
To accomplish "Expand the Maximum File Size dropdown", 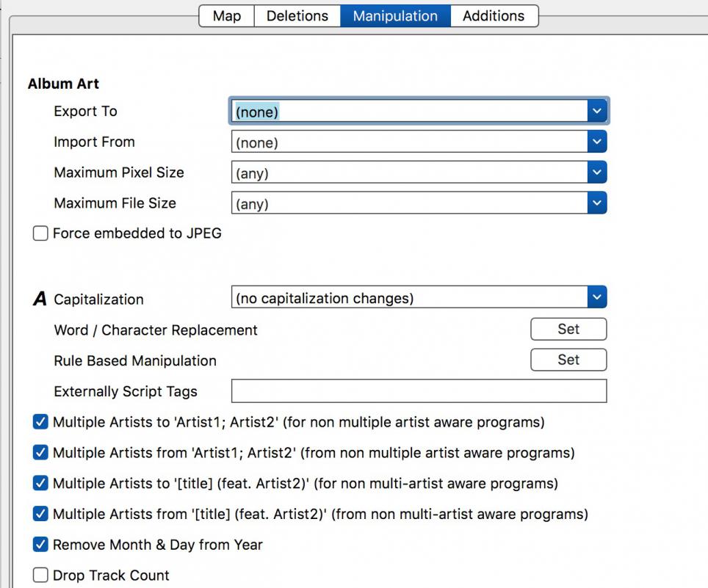I will [x=597, y=203].
